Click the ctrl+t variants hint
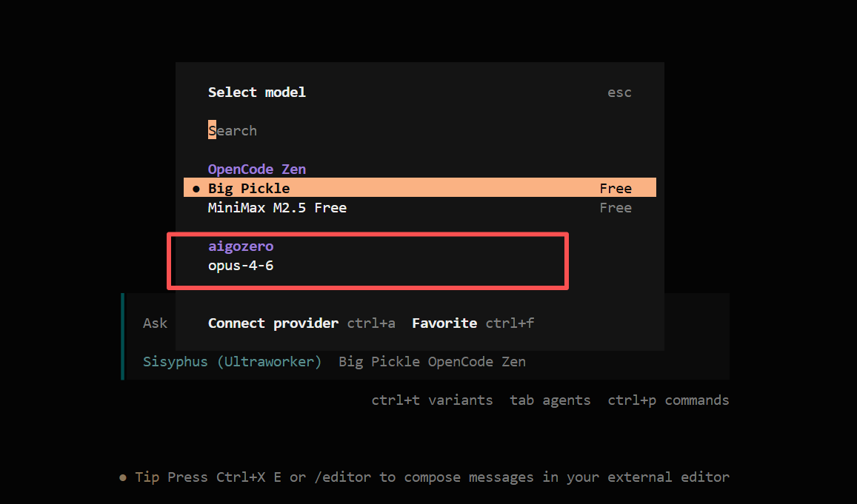The height and width of the screenshot is (504, 857). pos(432,400)
